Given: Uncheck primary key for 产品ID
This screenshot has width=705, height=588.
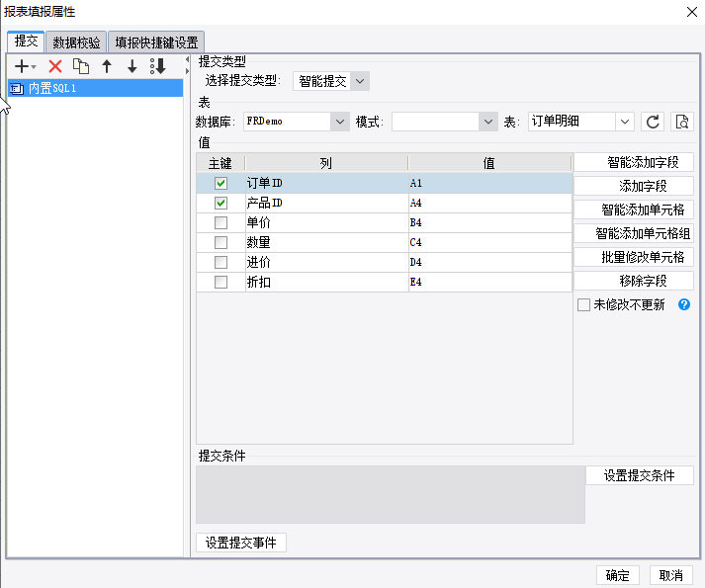Looking at the screenshot, I should tap(220, 203).
